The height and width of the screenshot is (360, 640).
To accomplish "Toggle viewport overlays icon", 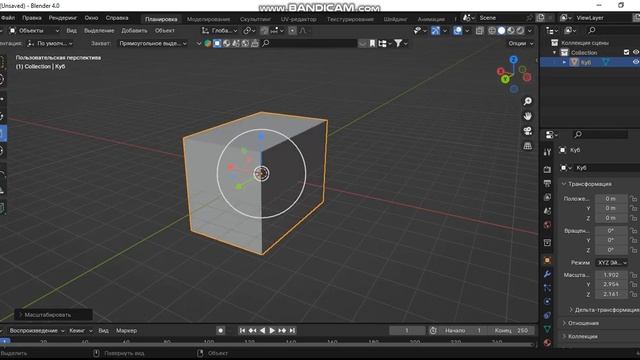I will click(458, 31).
